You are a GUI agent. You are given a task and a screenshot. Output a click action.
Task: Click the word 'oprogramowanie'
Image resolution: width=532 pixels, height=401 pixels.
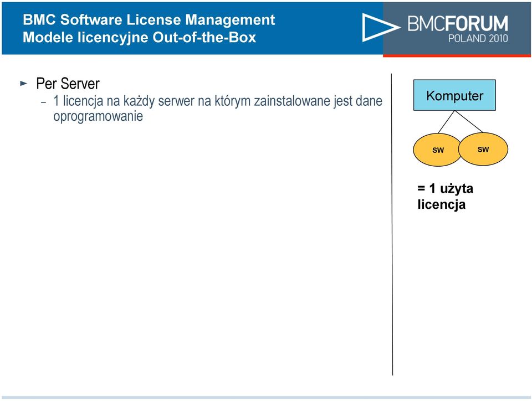point(98,116)
